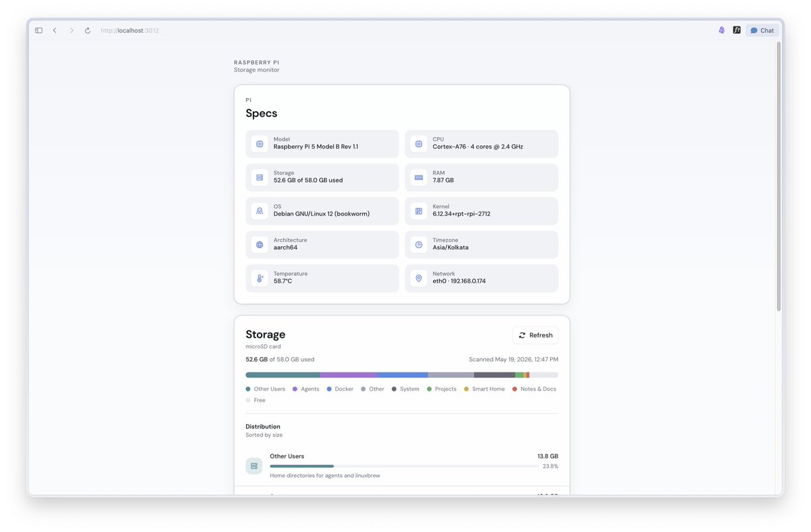Go back using the back arrow
The width and height of the screenshot is (811, 532).
(55, 30)
